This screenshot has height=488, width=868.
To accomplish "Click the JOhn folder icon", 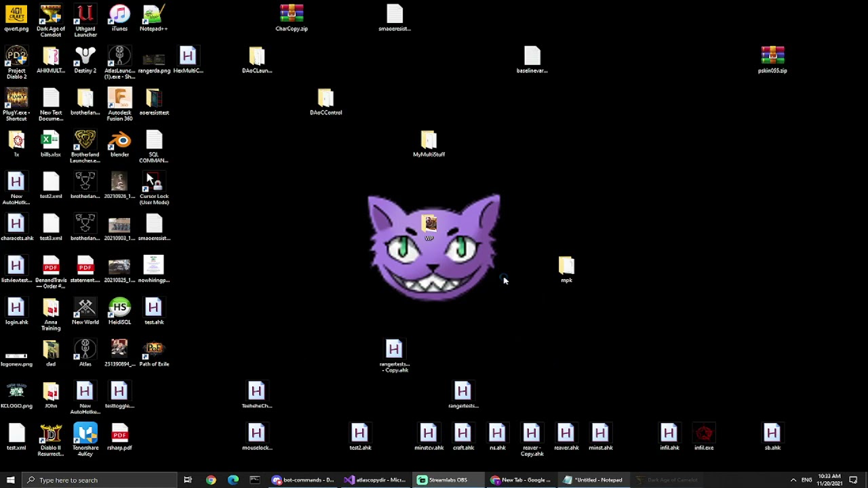I will (51, 396).
